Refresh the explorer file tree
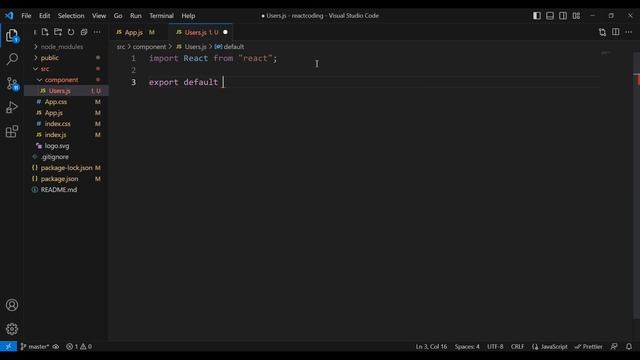This screenshot has height=360, width=640. (x=71, y=32)
